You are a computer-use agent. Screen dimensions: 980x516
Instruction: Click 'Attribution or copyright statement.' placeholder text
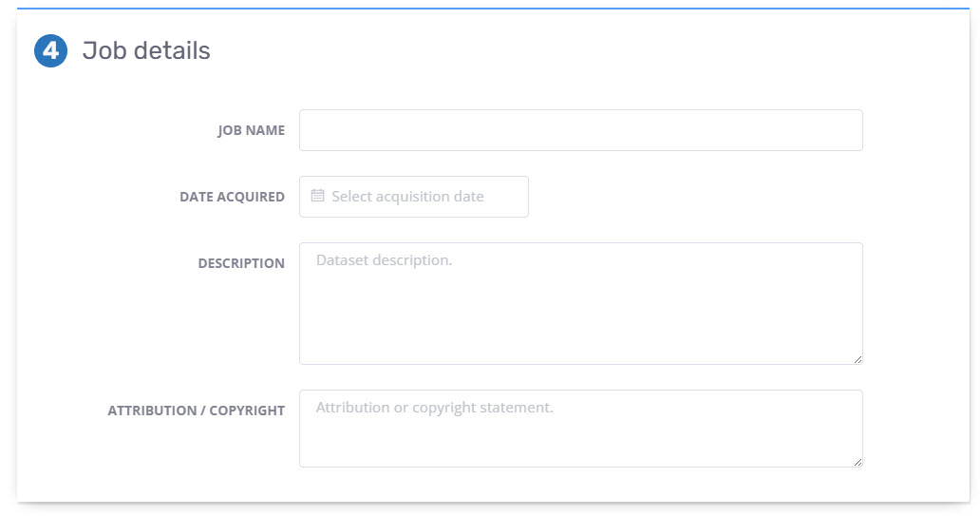(434, 408)
